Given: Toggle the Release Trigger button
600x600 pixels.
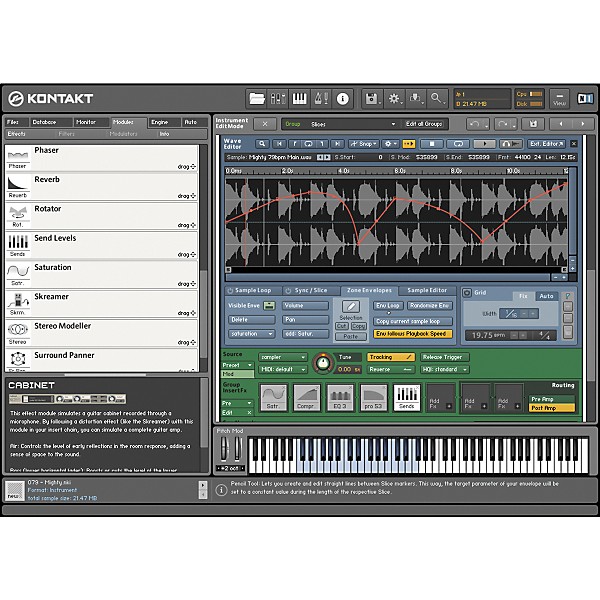Looking at the screenshot, I should click(x=445, y=357).
